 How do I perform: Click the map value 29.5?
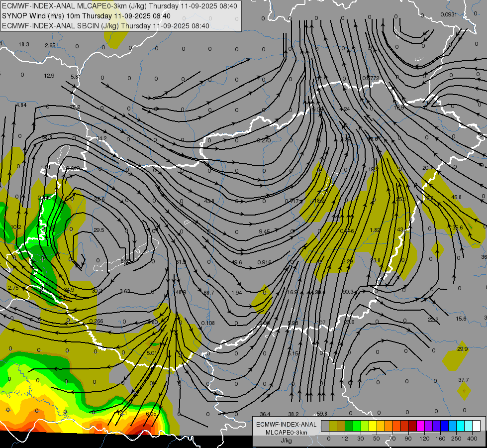(x=99, y=230)
